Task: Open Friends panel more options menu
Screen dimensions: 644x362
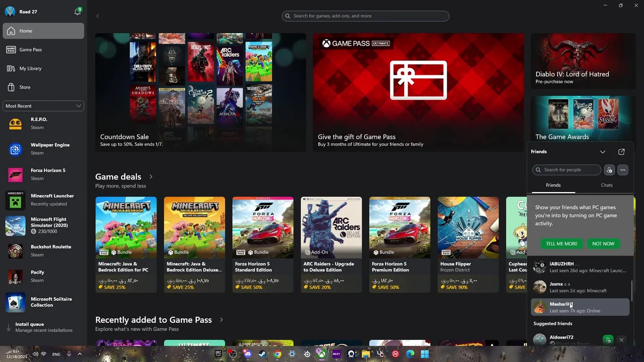Action: click(x=623, y=170)
